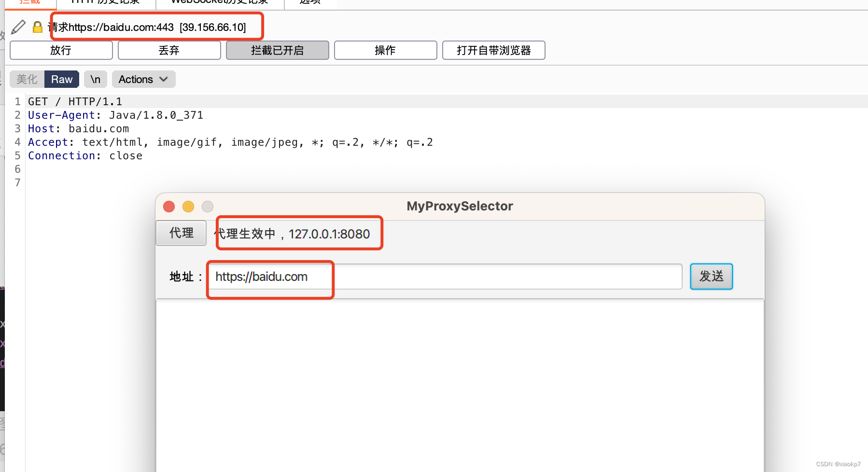Click the GET / HTTP/1.1 request line
This screenshot has height=472, width=868.
(75, 101)
